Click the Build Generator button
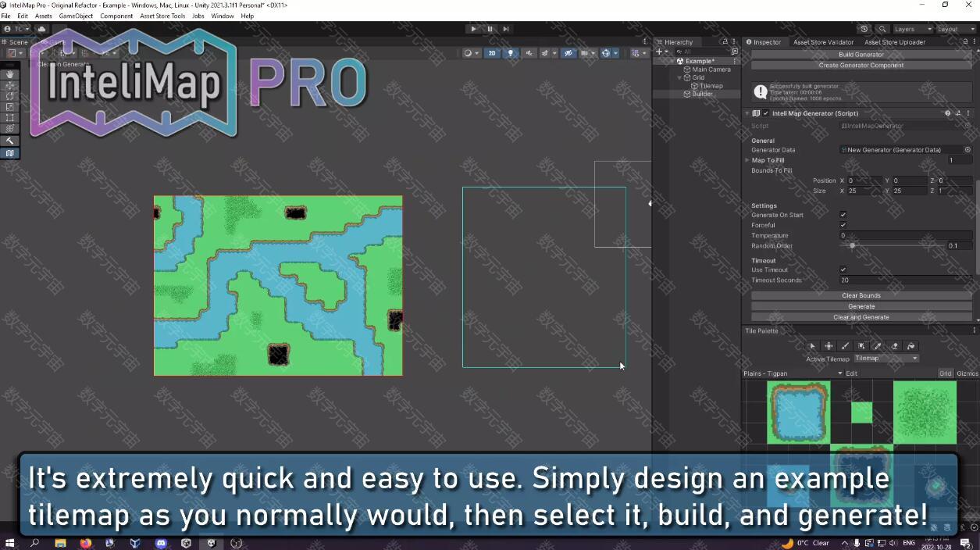 pyautogui.click(x=861, y=55)
